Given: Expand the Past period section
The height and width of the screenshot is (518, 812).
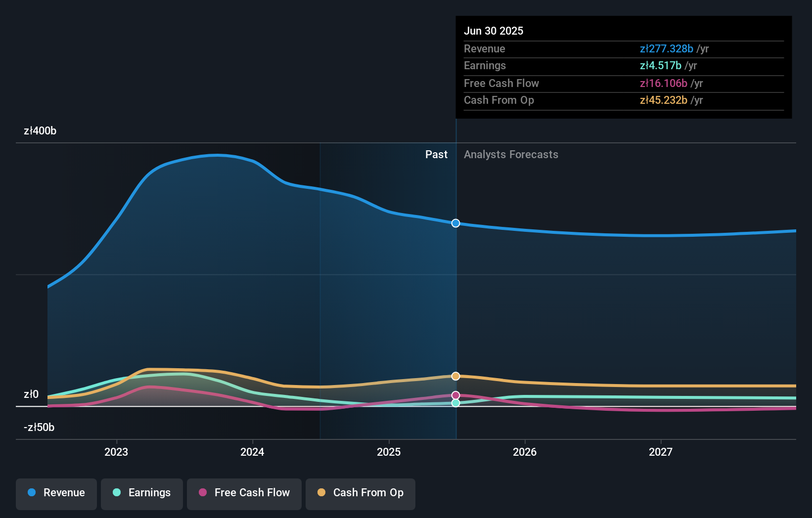Looking at the screenshot, I should pyautogui.click(x=436, y=154).
